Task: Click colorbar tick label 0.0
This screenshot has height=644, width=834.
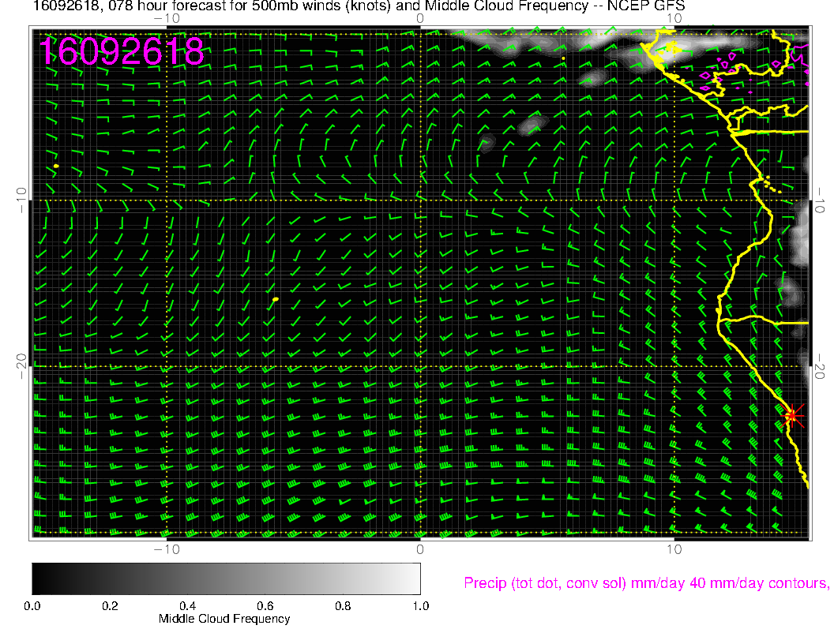Action: [x=32, y=606]
